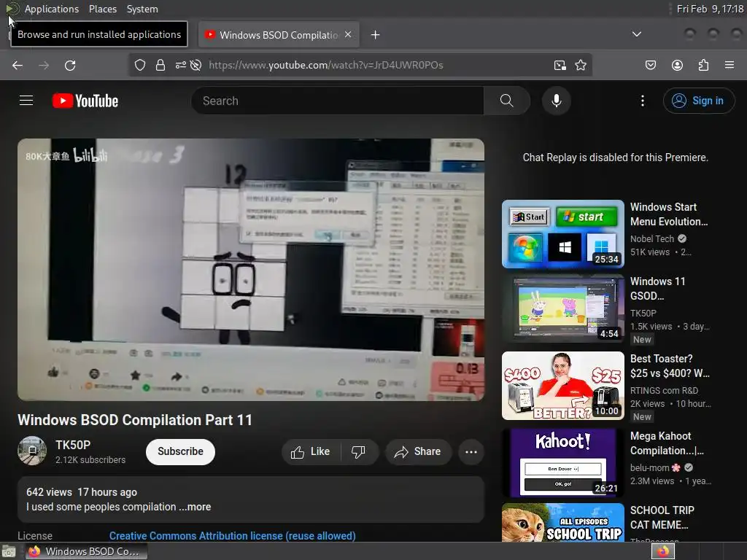The height and width of the screenshot is (560, 747).
Task: Reload the YouTube page
Action: pyautogui.click(x=70, y=65)
